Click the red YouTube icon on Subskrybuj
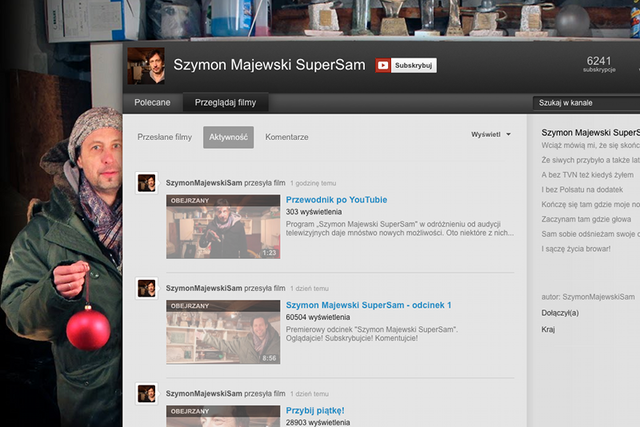 [x=383, y=66]
